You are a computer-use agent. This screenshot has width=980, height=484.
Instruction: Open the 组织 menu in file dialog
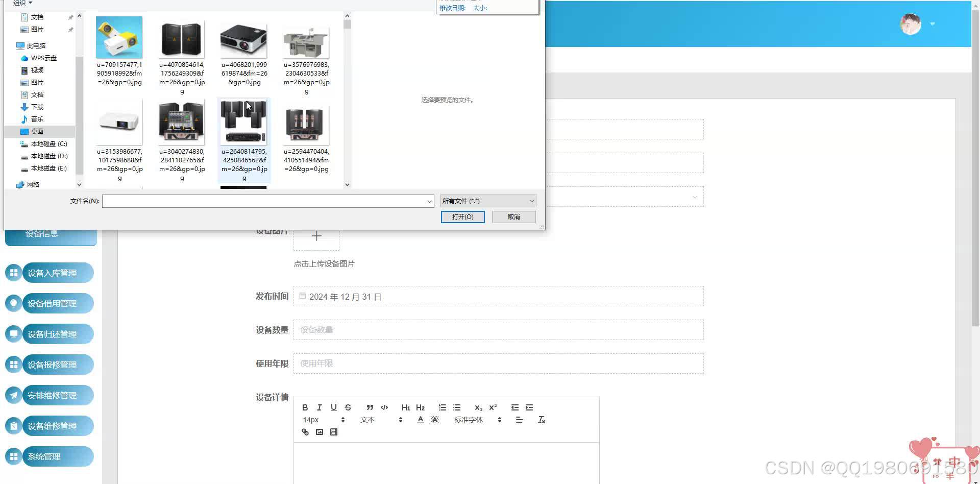pyautogui.click(x=22, y=3)
